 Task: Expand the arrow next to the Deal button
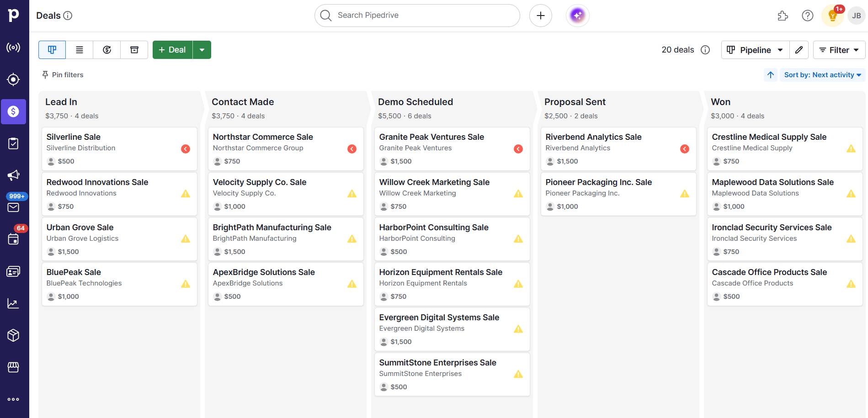[202, 49]
